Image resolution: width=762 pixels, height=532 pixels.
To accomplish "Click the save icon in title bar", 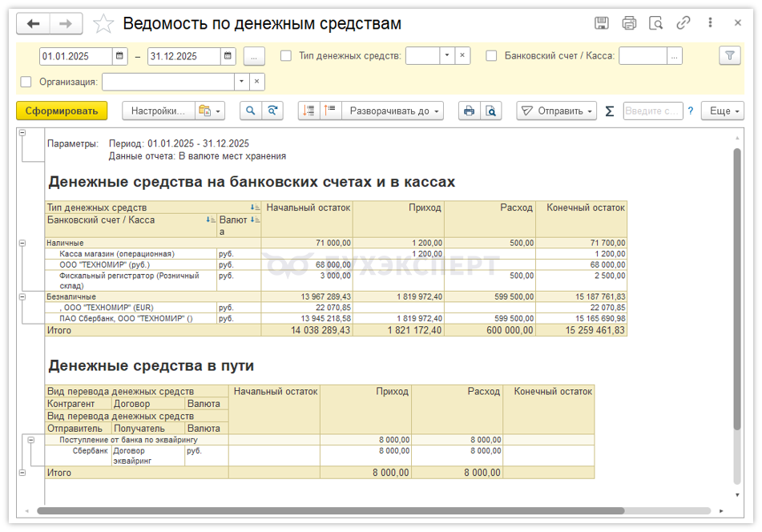I will pos(602,23).
